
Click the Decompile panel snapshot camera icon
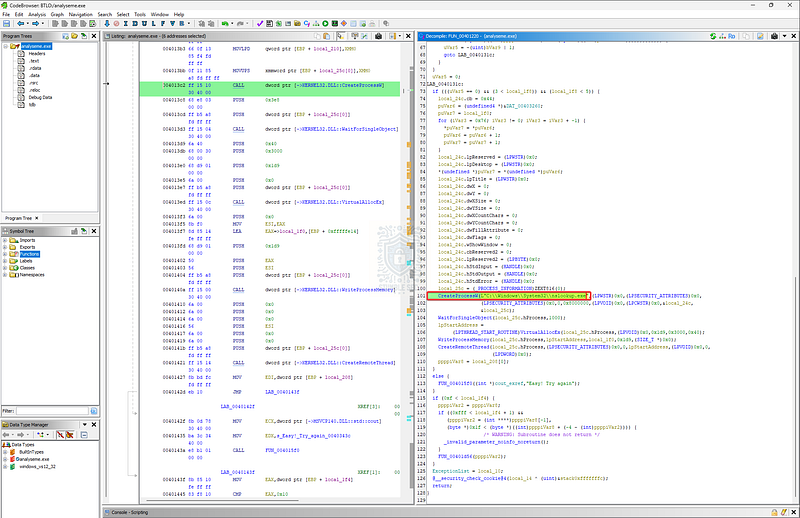[x=774, y=36]
